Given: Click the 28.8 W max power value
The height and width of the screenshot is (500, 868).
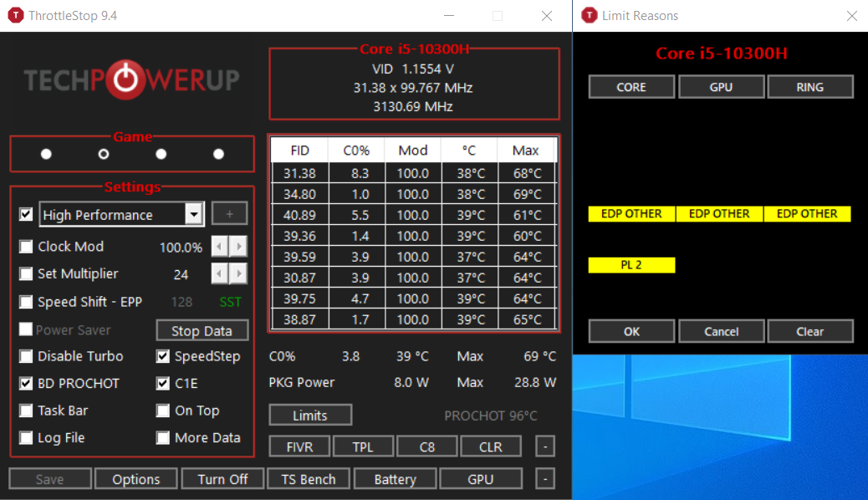Looking at the screenshot, I should click(534, 383).
